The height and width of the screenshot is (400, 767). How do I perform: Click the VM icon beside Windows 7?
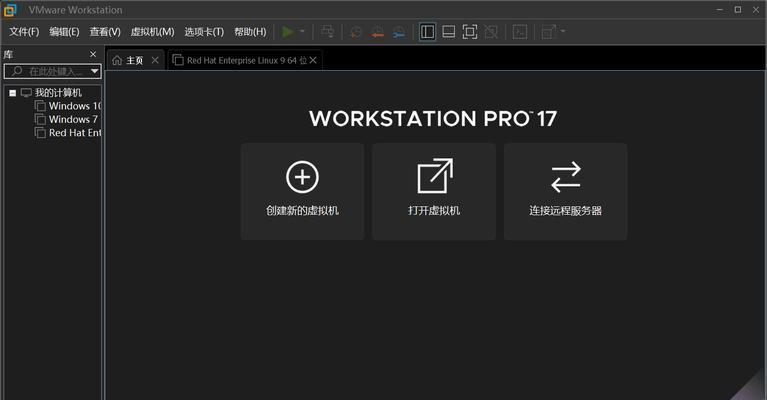[x=41, y=119]
